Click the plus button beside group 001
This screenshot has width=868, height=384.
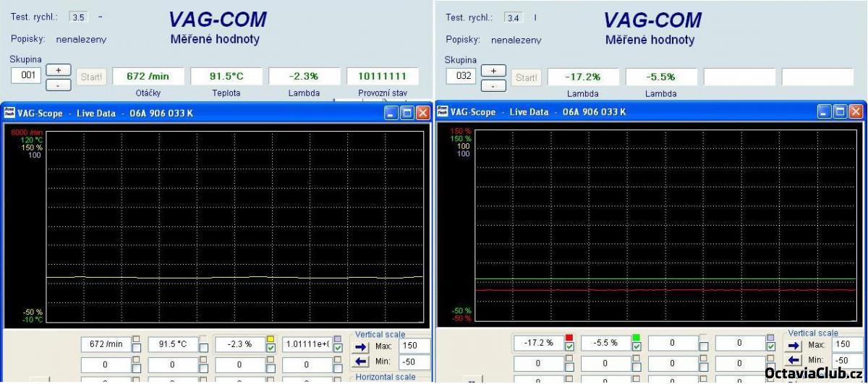(59, 69)
